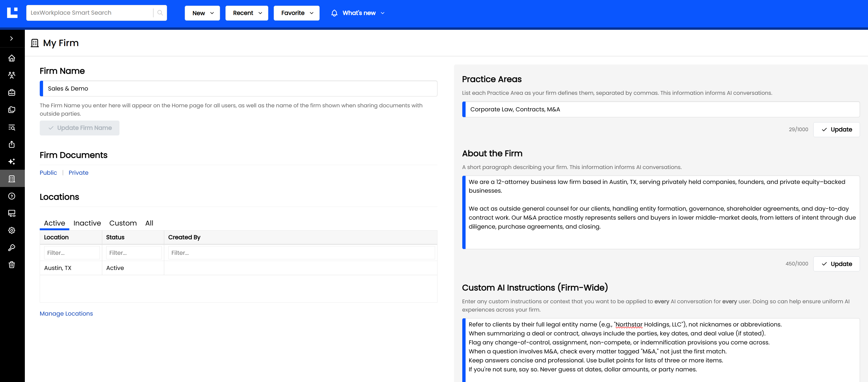
Task: Open the Private firm documents link
Action: pos(79,173)
